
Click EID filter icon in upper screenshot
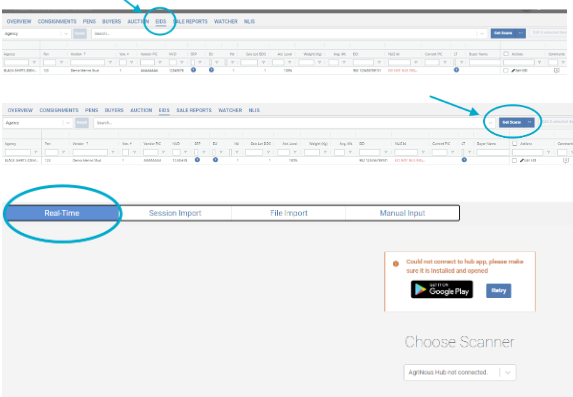379,63
